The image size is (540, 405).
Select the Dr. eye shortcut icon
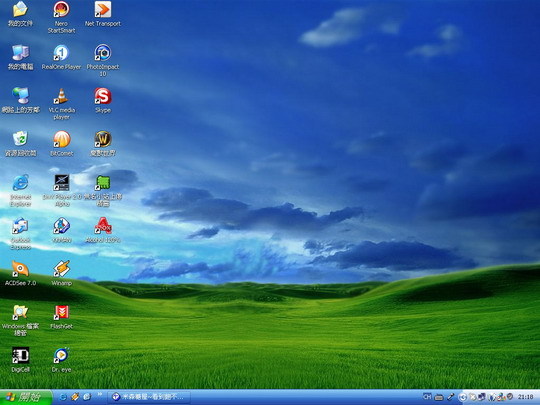click(61, 355)
